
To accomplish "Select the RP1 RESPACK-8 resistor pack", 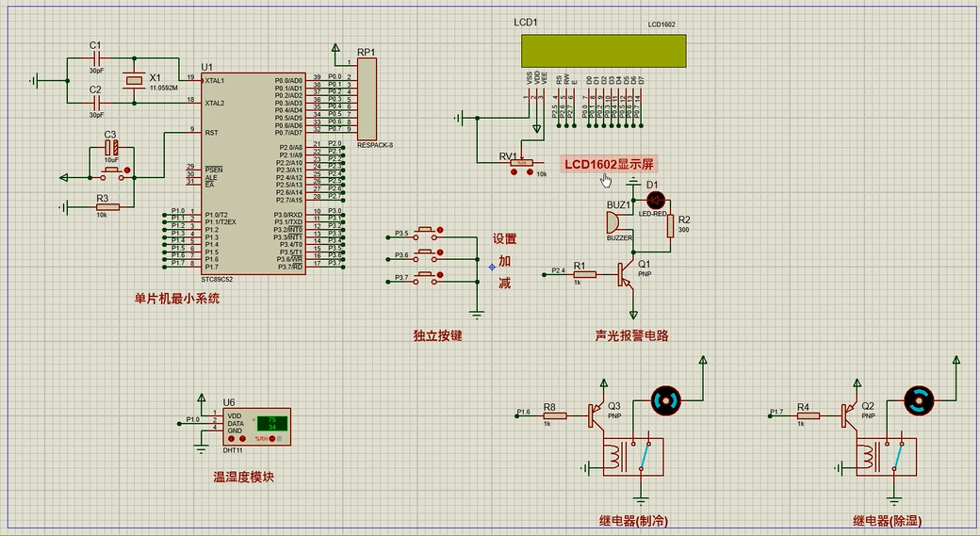I will pyautogui.click(x=367, y=99).
